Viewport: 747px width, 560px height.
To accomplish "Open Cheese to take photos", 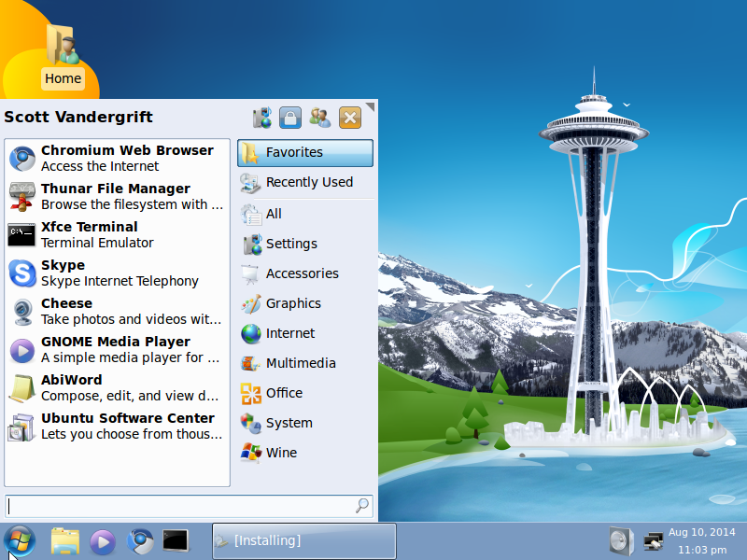I will tap(112, 310).
